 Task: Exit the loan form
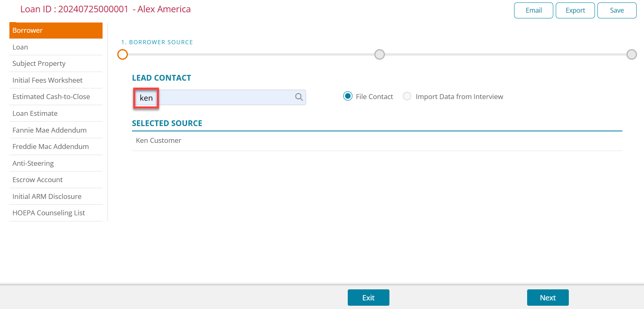(368, 298)
